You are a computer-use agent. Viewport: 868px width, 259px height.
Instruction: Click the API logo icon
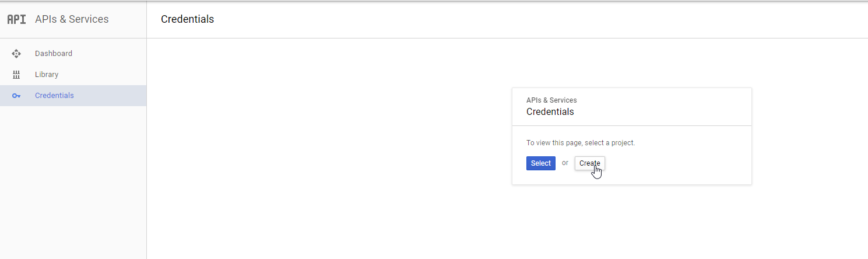point(16,19)
